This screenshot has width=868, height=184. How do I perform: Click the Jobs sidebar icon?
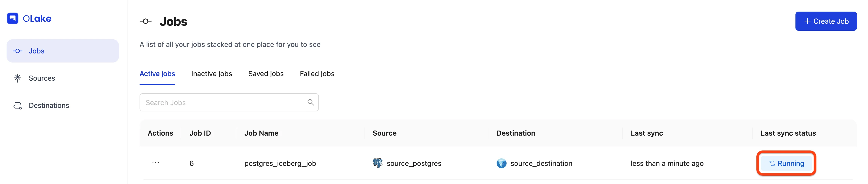tap(18, 51)
